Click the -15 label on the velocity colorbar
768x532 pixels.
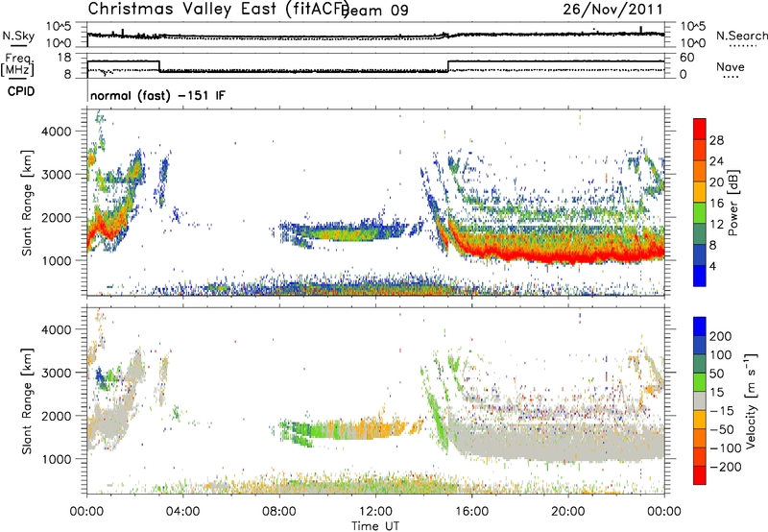[722, 410]
